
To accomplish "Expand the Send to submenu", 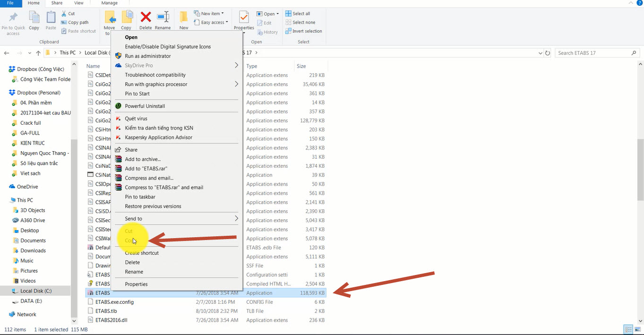I will [133, 218].
